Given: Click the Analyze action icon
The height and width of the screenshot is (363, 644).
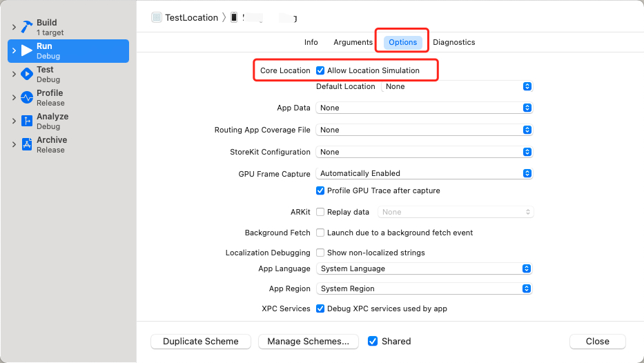Looking at the screenshot, I should pyautogui.click(x=27, y=121).
